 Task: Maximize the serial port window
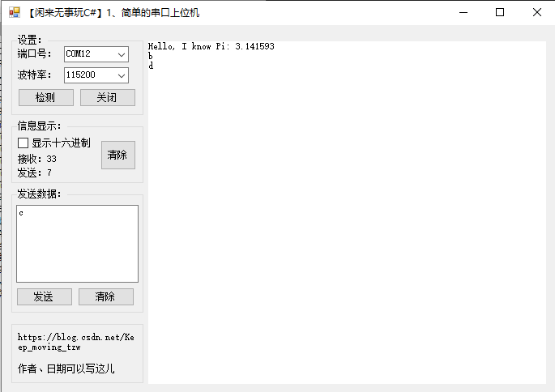coord(500,12)
